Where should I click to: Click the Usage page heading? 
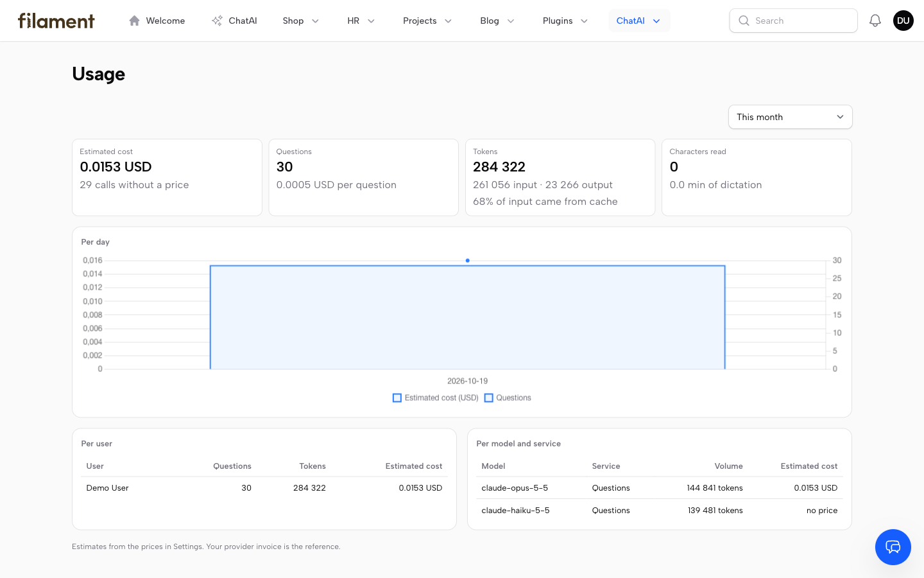(99, 74)
